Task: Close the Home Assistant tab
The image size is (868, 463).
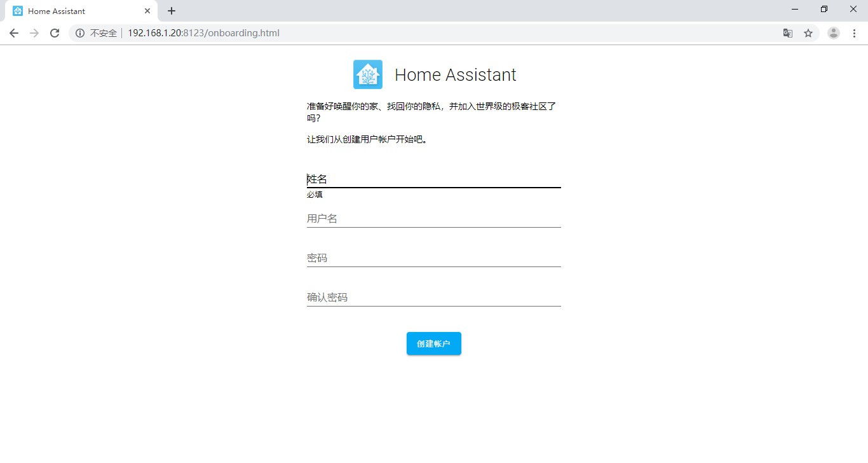Action: (x=147, y=11)
